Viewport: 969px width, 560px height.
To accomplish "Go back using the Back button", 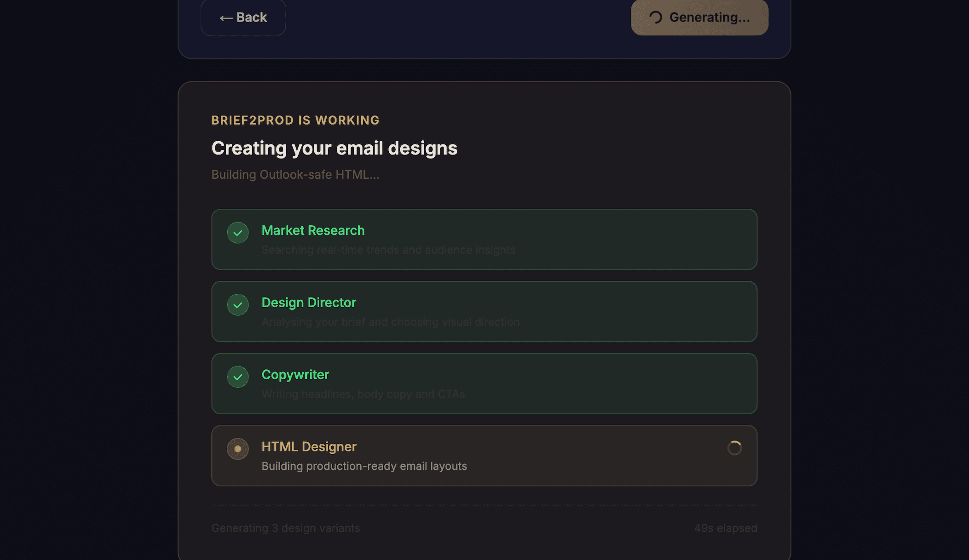I will coord(243,17).
